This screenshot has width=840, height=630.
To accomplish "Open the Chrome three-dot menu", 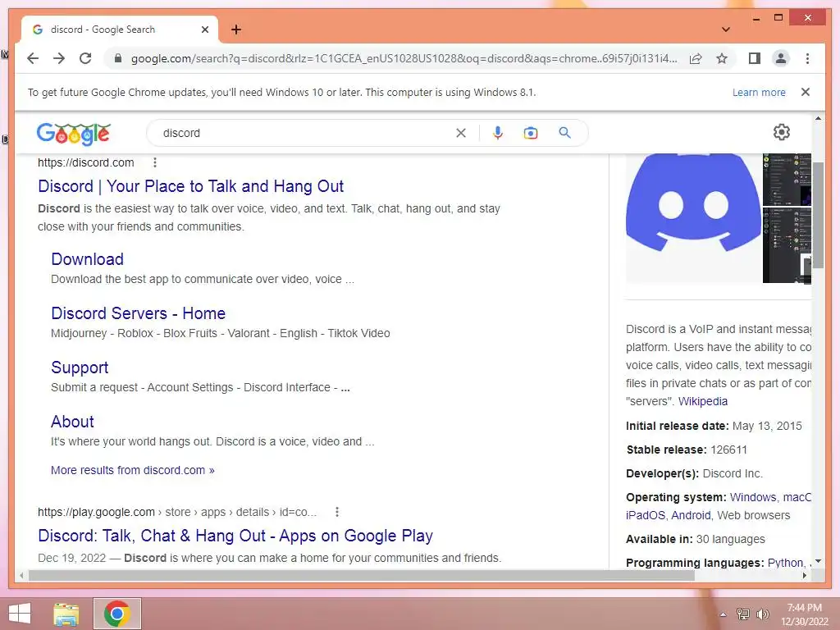I will tap(807, 58).
